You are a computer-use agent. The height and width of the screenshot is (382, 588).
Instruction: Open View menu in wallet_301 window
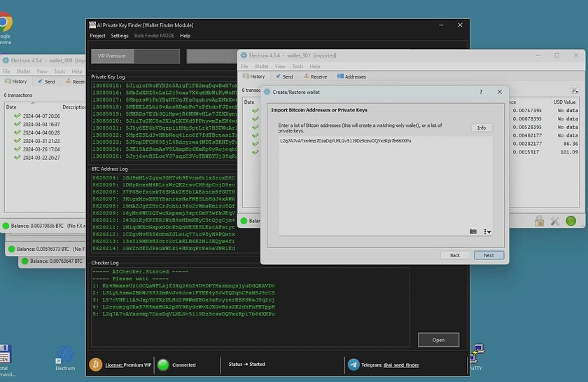coord(280,67)
